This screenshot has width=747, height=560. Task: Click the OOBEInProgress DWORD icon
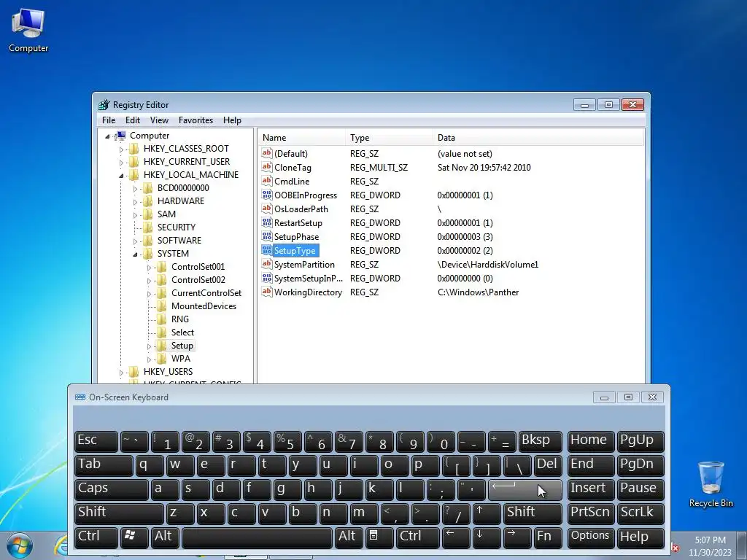click(x=267, y=195)
